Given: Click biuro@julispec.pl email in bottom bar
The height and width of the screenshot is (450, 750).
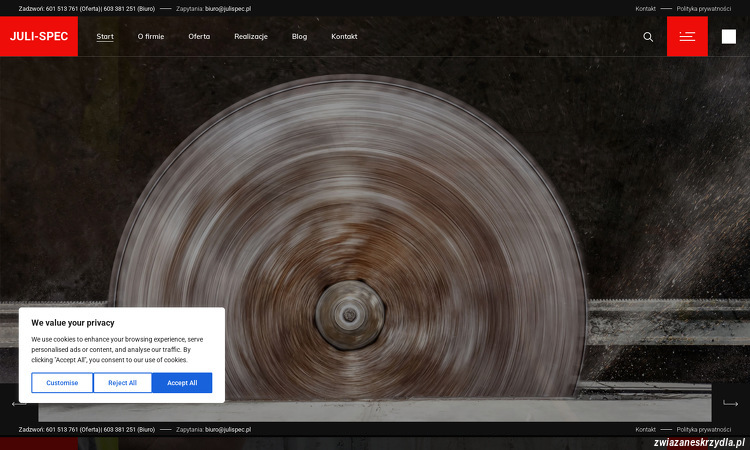Looking at the screenshot, I should (228, 429).
